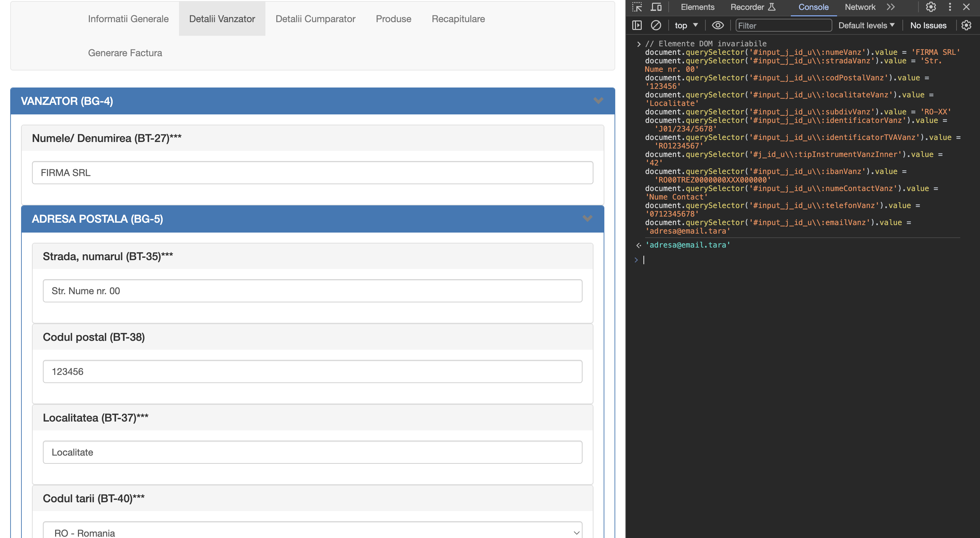Click the No Issues indicator

[928, 25]
